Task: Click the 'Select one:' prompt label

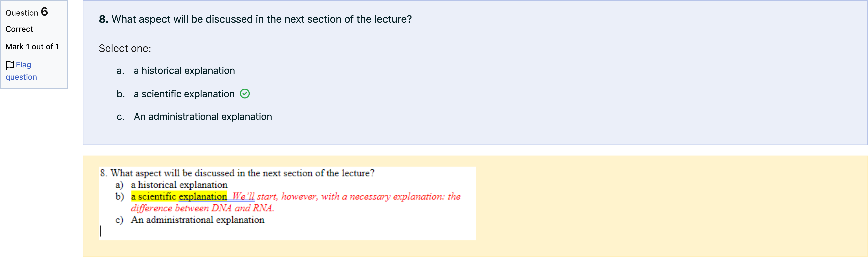Action: click(125, 49)
